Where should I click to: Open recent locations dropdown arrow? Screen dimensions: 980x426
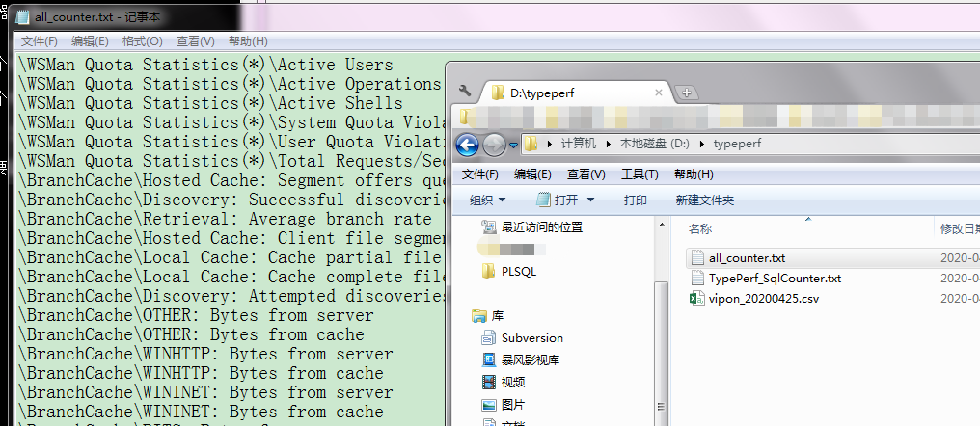514,145
